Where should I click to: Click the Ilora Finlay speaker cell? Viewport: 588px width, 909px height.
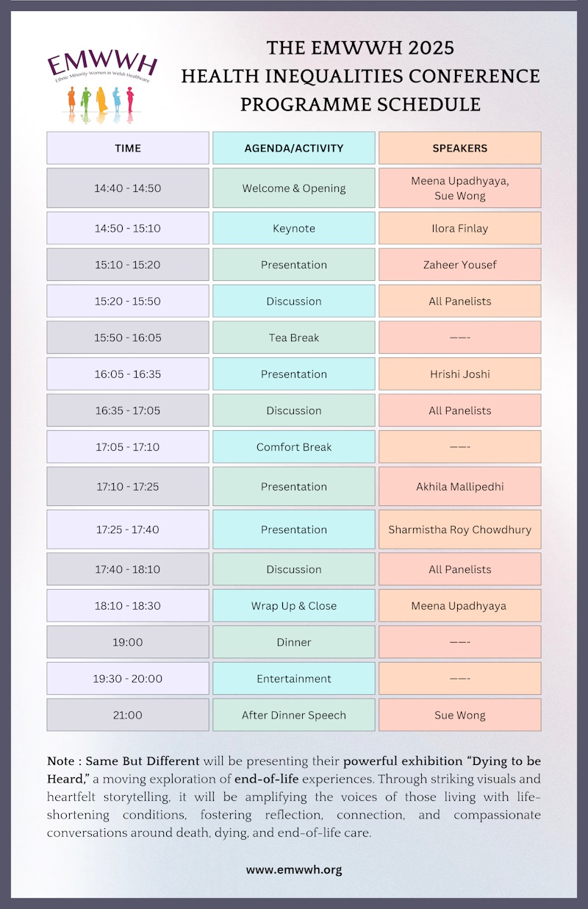point(460,228)
